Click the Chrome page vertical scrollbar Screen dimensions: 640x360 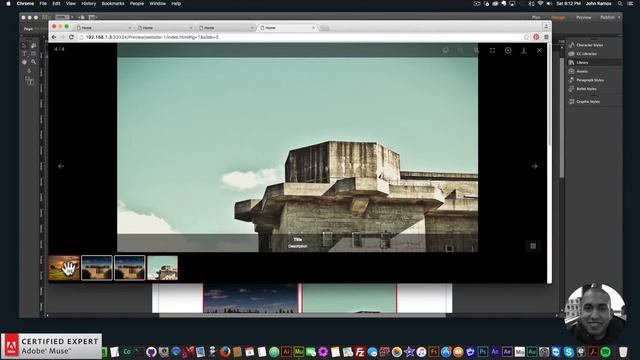tap(549, 95)
